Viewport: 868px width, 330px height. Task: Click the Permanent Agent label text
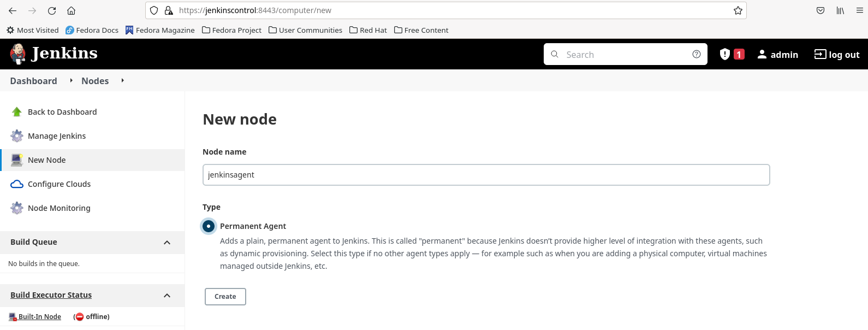[253, 226]
